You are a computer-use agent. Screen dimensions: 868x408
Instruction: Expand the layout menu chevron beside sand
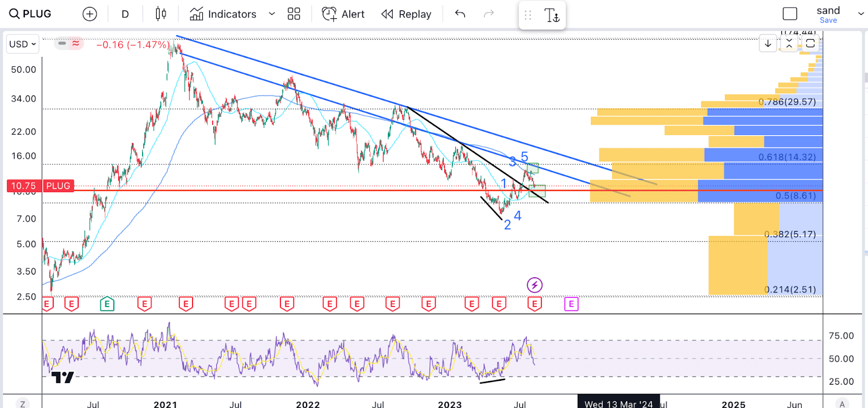point(861,14)
